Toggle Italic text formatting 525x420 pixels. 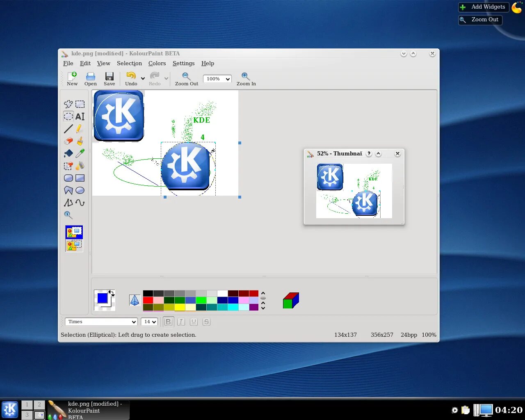tap(181, 322)
